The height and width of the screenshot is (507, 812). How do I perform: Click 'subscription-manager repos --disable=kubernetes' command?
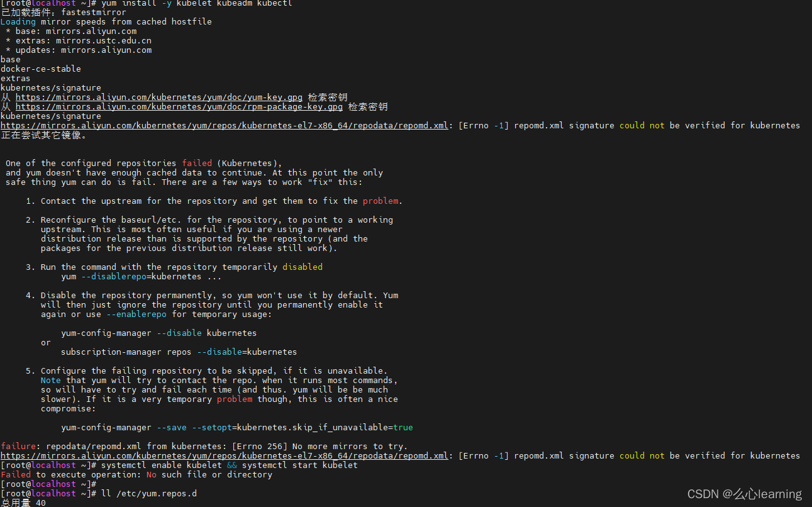pyautogui.click(x=179, y=352)
